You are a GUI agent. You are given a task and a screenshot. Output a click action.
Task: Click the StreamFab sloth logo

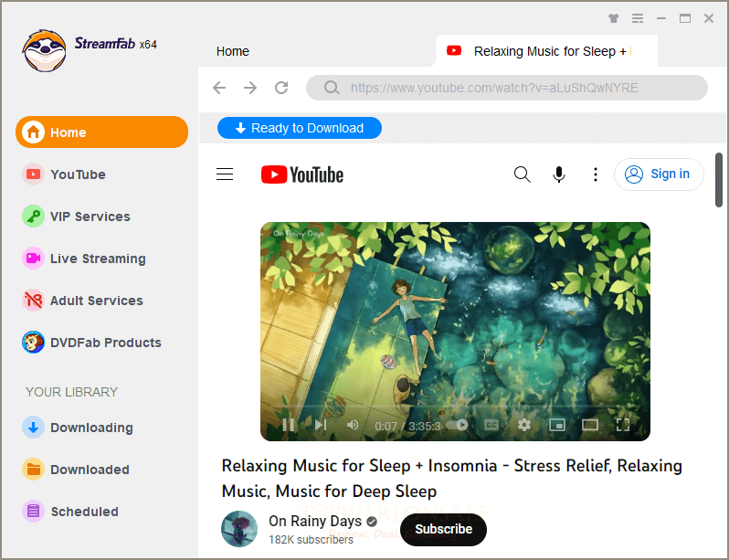point(44,50)
